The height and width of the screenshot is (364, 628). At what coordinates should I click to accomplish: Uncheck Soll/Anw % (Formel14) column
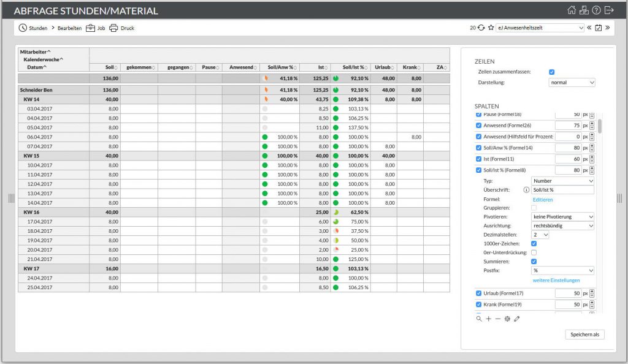click(x=478, y=148)
